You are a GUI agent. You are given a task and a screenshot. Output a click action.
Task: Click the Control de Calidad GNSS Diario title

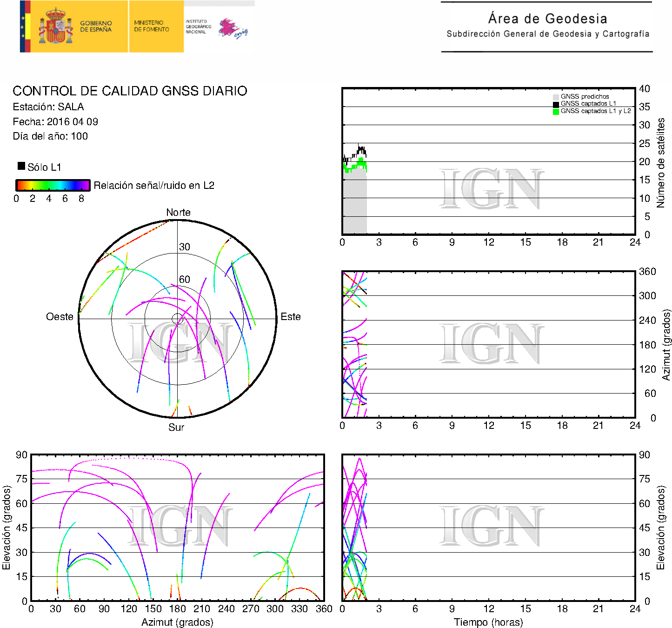pos(130,91)
